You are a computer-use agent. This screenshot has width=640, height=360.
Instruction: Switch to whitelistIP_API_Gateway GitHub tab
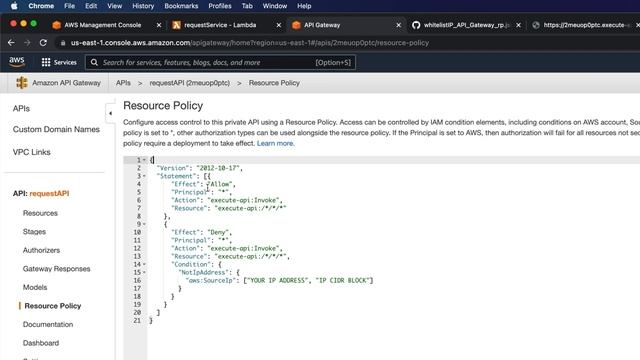tap(467, 25)
